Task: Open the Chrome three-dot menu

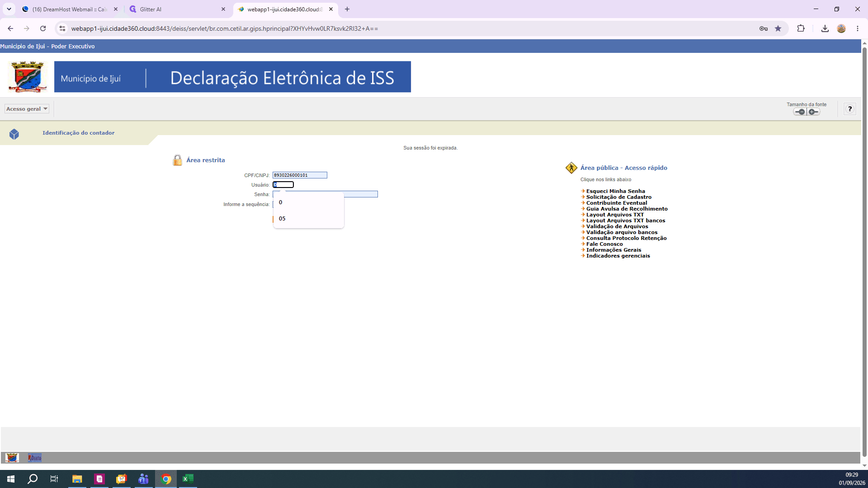Action: [x=858, y=28]
